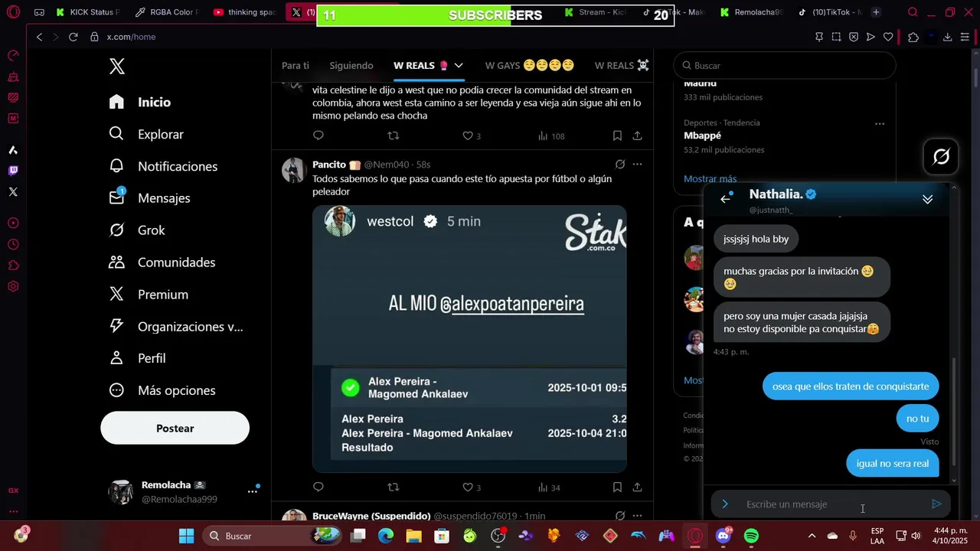This screenshot has height=551, width=980.
Task: Open Opera sidebar settings gear
Action: (13, 287)
